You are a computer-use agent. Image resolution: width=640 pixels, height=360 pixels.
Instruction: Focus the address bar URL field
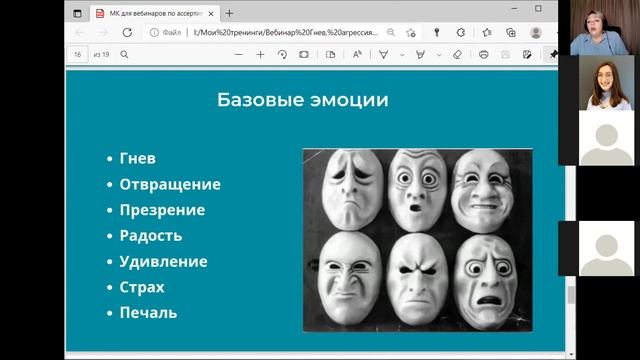tap(286, 33)
